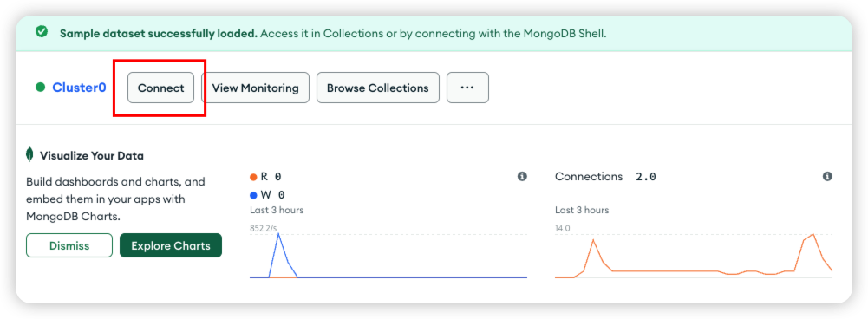This screenshot has height=319, width=868.
Task: Click info icon beside R/W operations chart
Action: 522,177
